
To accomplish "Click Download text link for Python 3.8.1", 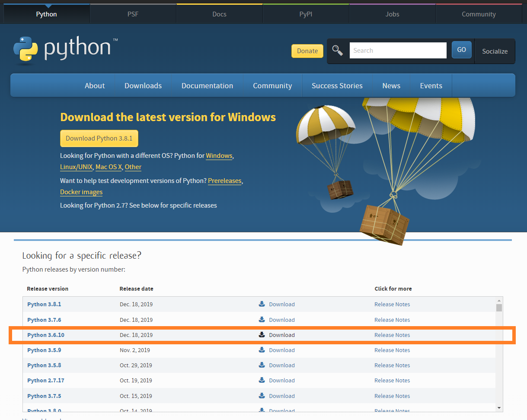I will tap(282, 304).
